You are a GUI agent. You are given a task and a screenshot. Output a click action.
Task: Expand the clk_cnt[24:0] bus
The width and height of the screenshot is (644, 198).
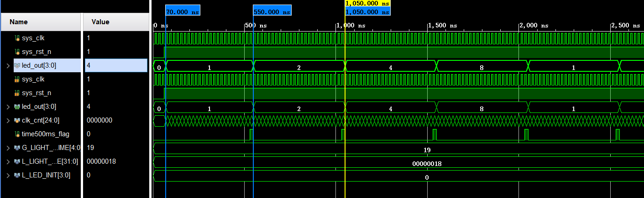click(8, 120)
